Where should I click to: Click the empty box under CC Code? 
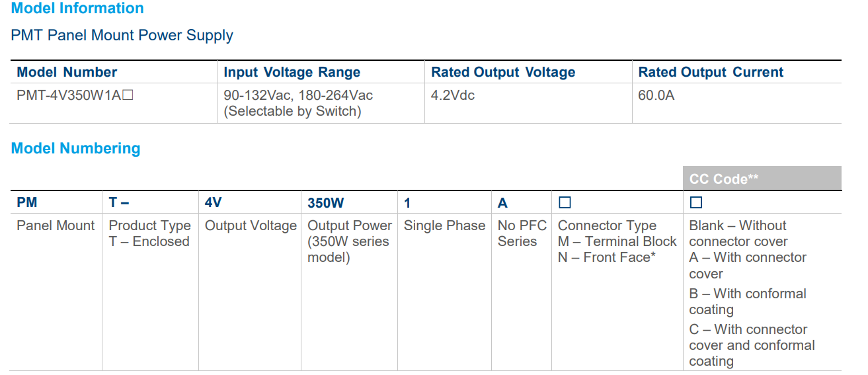[695, 203]
